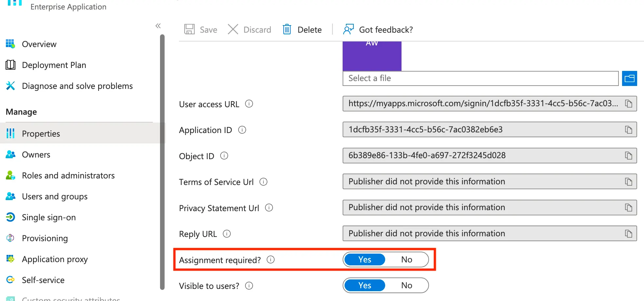Image resolution: width=644 pixels, height=301 pixels.
Task: Click the Save button
Action: pyautogui.click(x=201, y=30)
